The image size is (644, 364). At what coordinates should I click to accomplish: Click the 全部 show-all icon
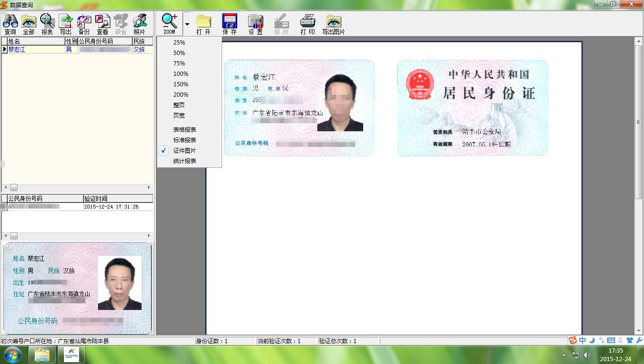[28, 24]
